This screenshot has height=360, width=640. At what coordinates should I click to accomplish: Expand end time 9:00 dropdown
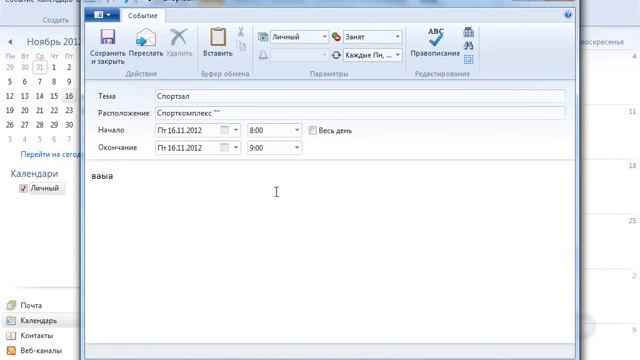[297, 148]
